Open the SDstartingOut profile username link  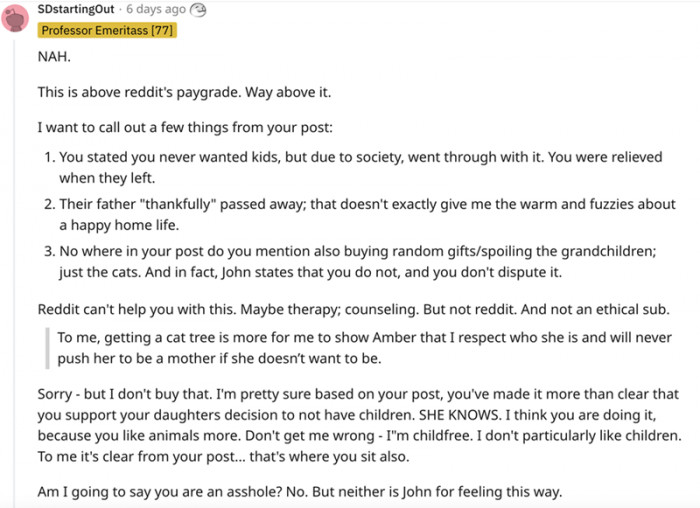74,10
